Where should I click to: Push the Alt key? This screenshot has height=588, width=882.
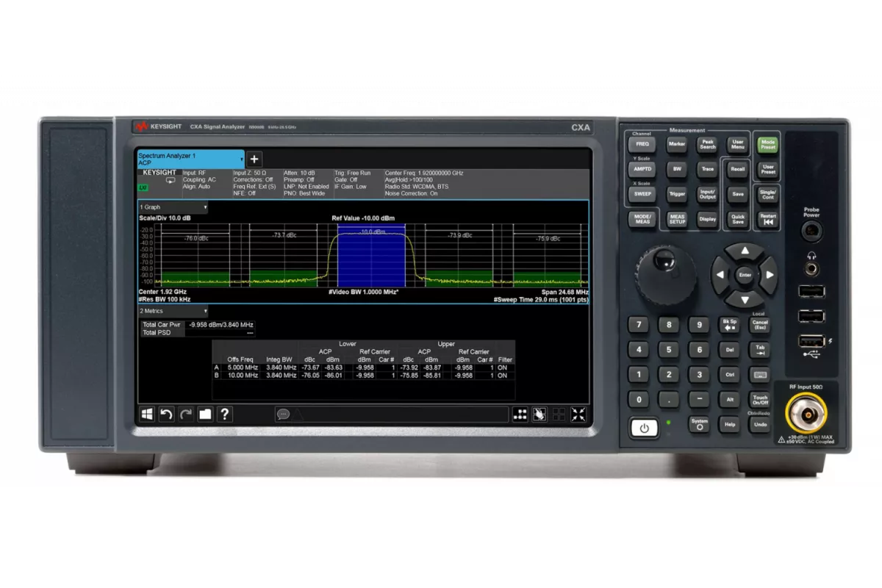pyautogui.click(x=730, y=400)
